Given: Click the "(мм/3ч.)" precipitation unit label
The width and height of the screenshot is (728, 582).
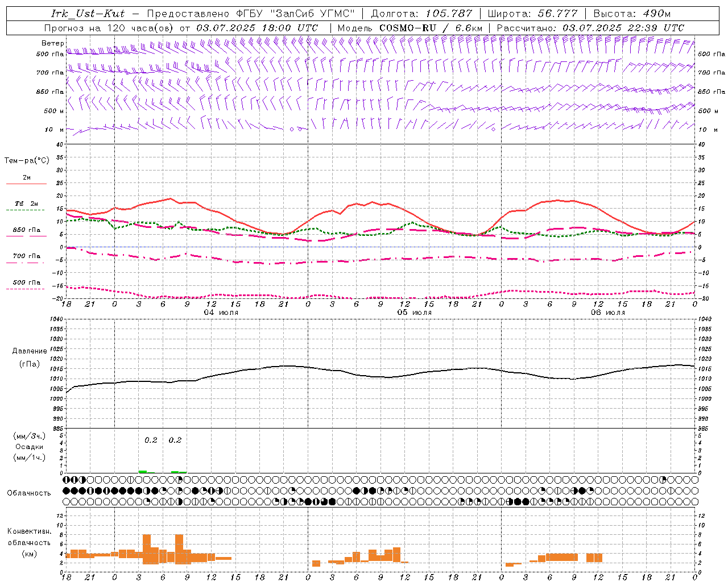Looking at the screenshot, I should (x=30, y=436).
